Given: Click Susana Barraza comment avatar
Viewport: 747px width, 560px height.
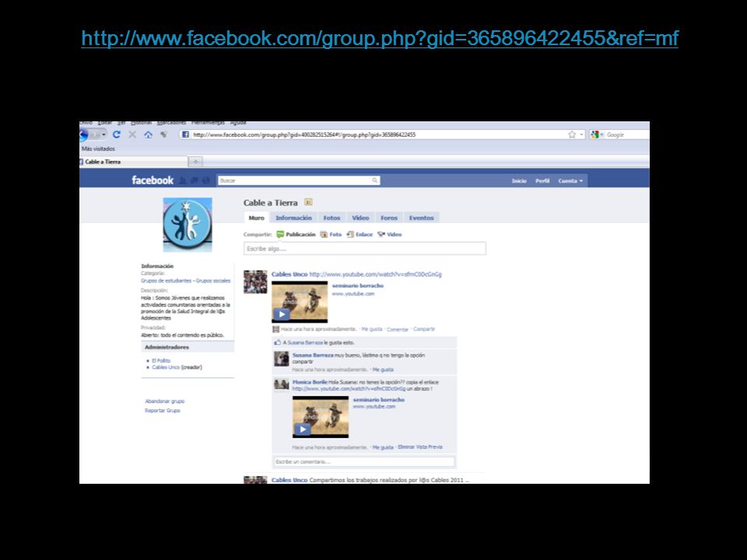Looking at the screenshot, I should [x=281, y=359].
